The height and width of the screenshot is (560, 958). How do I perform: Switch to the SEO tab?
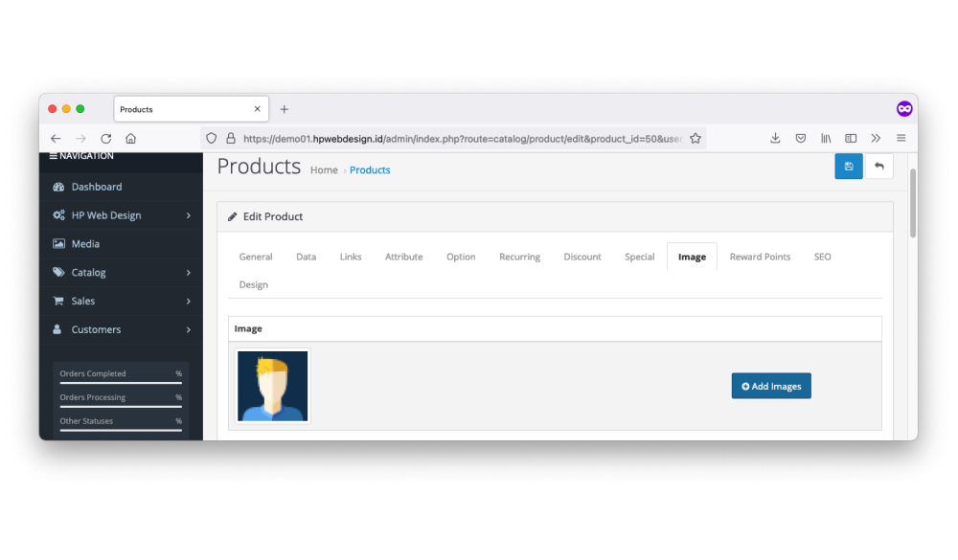coord(822,257)
